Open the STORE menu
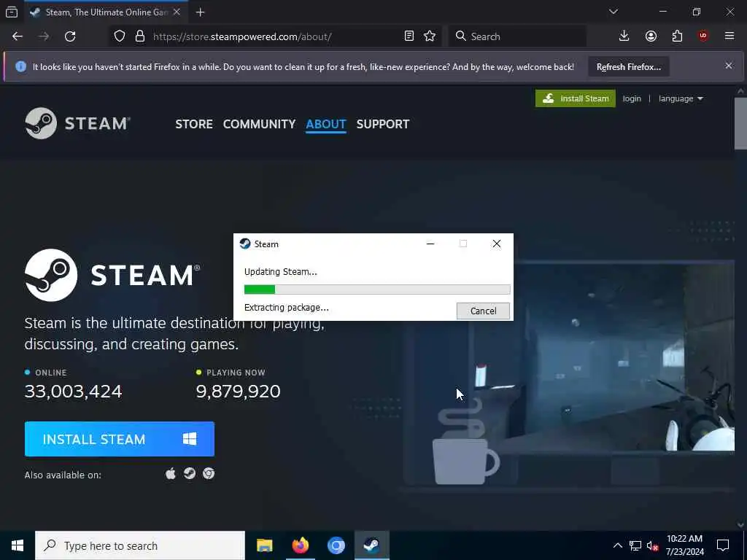This screenshot has width=747, height=560. pyautogui.click(x=194, y=124)
